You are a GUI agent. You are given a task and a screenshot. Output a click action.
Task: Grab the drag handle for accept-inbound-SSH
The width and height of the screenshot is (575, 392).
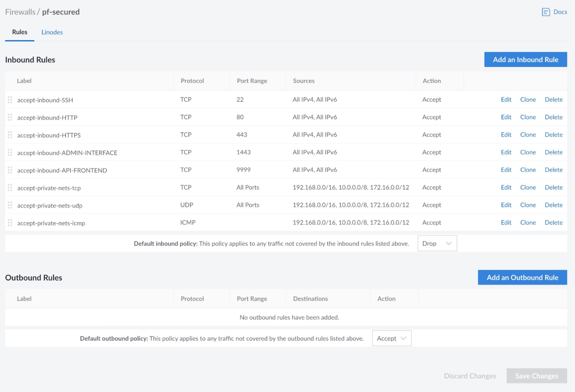[x=10, y=100]
